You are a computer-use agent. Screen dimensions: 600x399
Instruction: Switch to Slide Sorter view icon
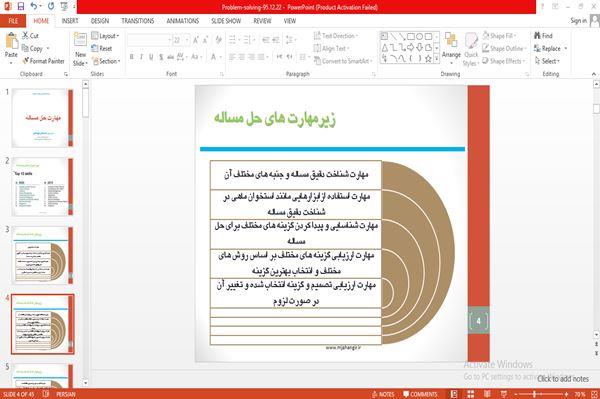click(471, 394)
